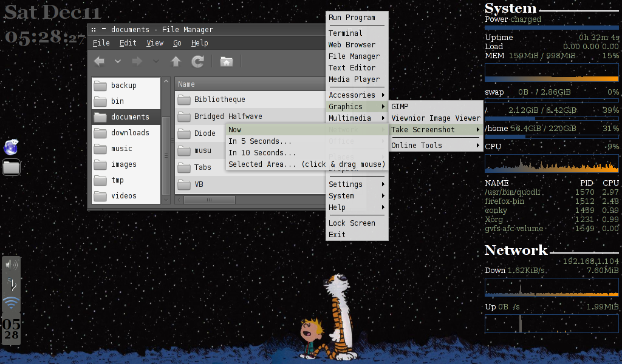Click the sidebar scrollbar down arrow

click(166, 200)
